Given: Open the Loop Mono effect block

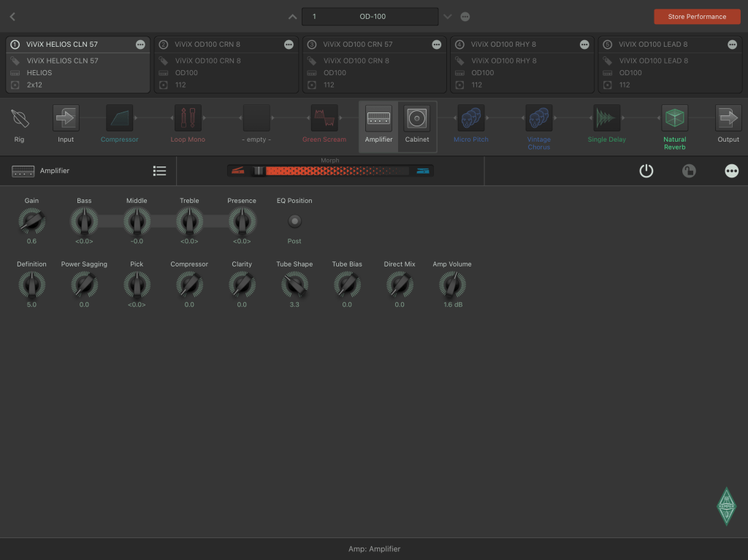Looking at the screenshot, I should click(188, 118).
